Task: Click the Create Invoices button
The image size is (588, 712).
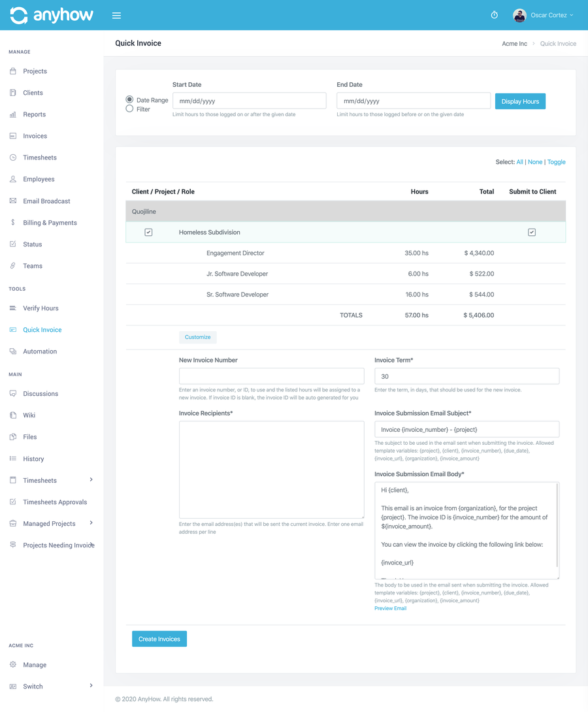Action: (159, 639)
